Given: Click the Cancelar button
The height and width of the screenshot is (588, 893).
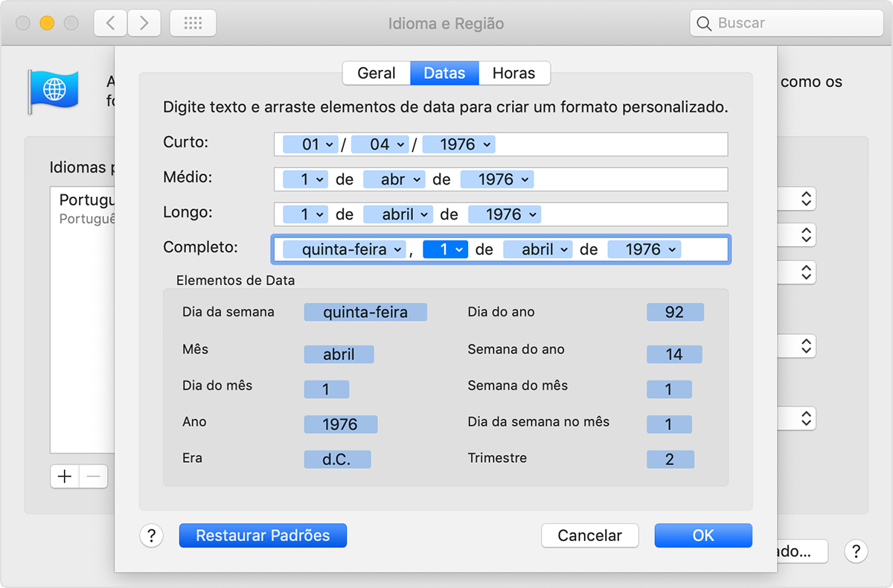Looking at the screenshot, I should pyautogui.click(x=589, y=535).
